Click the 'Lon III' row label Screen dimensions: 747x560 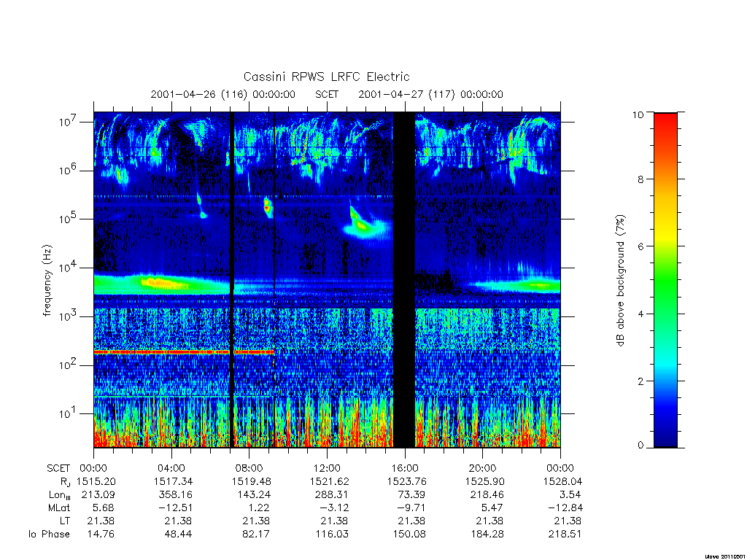(60, 495)
